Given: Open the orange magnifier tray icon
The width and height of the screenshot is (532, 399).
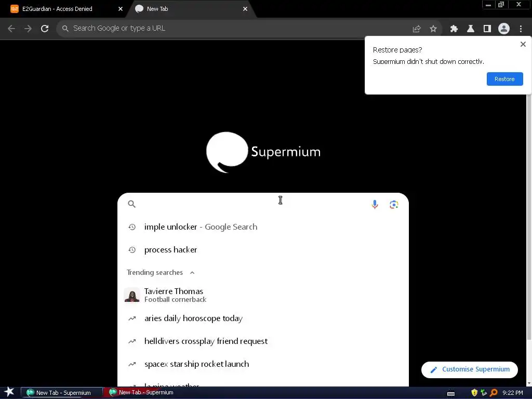Looking at the screenshot, I should (x=494, y=393).
